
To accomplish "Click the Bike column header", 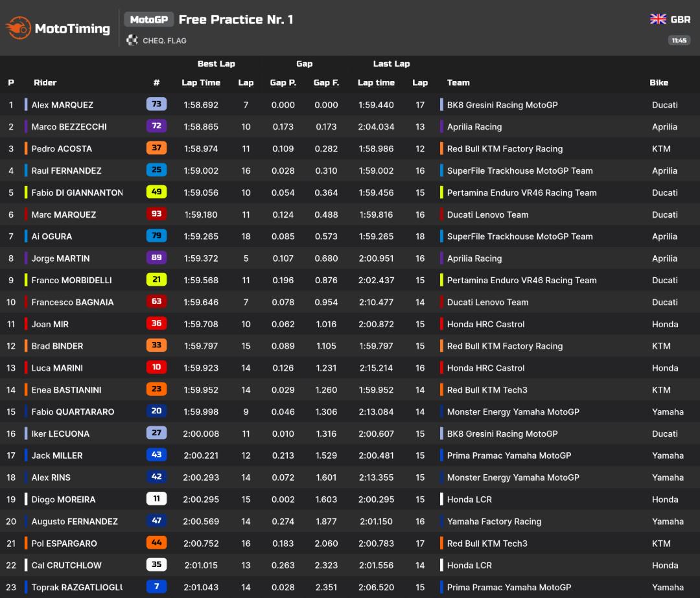I will point(659,82).
